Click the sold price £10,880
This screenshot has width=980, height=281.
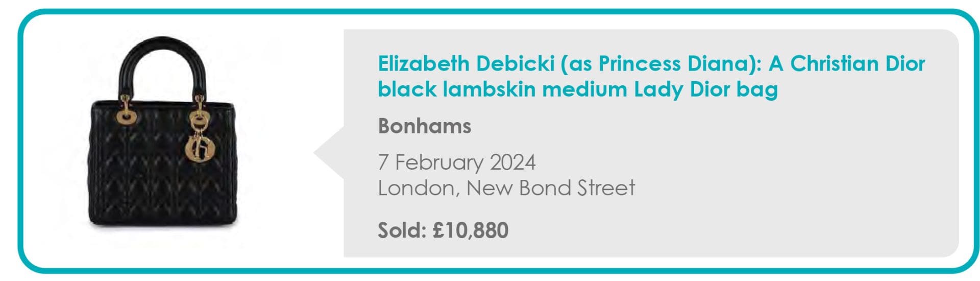point(470,230)
